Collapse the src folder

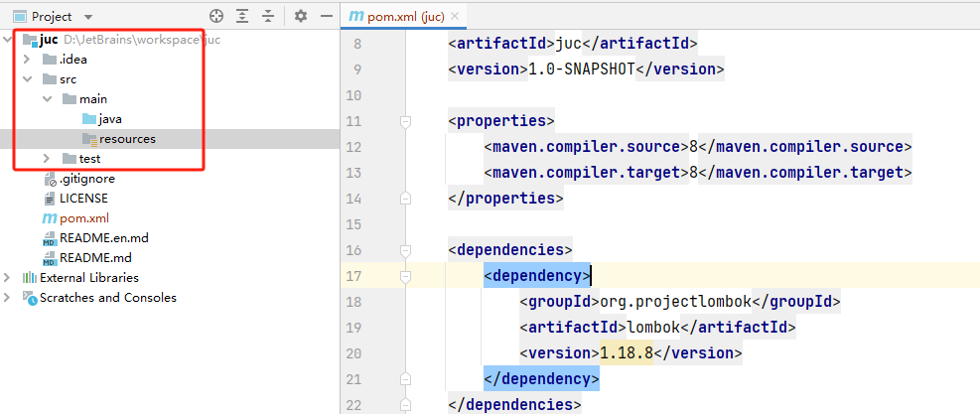tap(27, 79)
